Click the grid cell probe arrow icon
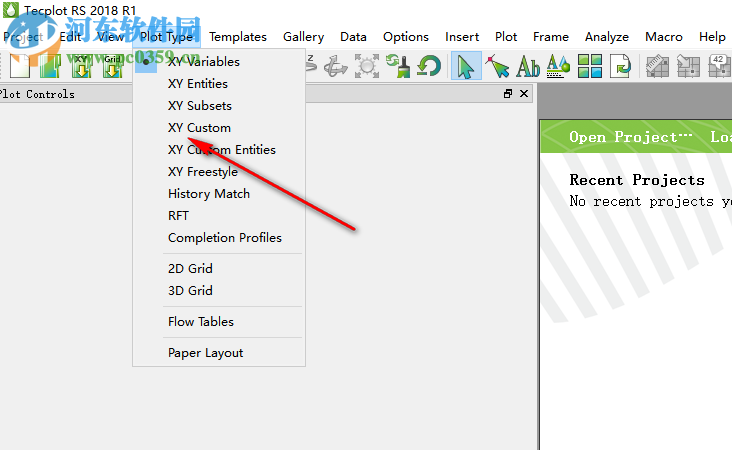The height and width of the screenshot is (450, 732). click(688, 66)
